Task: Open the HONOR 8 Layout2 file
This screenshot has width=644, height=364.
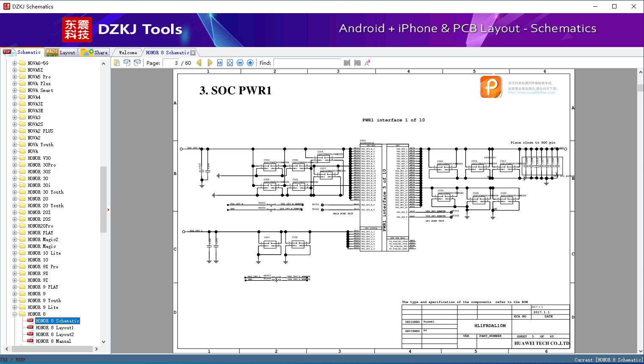Action: pyautogui.click(x=55, y=334)
